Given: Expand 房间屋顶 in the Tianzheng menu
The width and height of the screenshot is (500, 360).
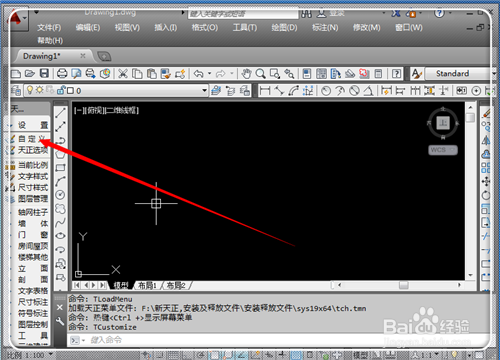Looking at the screenshot, I should click(33, 246).
